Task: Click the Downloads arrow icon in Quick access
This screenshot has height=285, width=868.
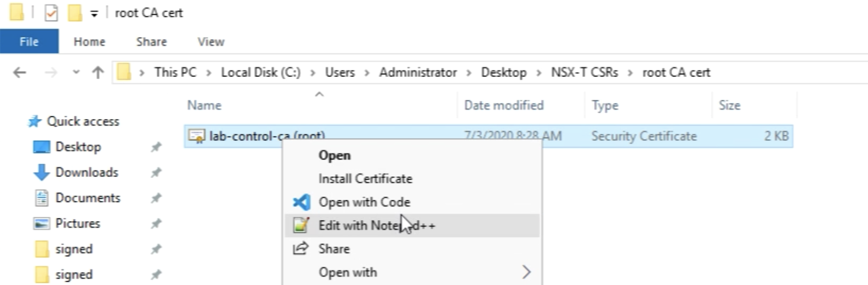Action: coord(41,173)
